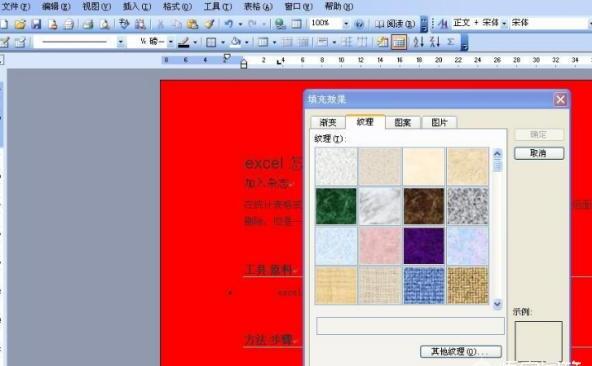Open the line style dropdown

[x=120, y=42]
